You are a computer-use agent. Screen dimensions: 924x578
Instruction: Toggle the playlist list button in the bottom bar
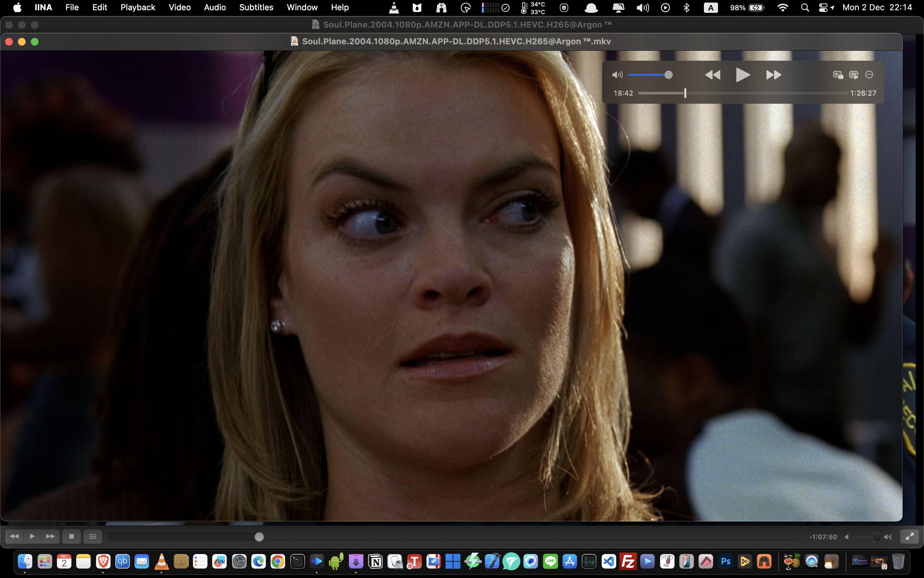click(x=92, y=536)
